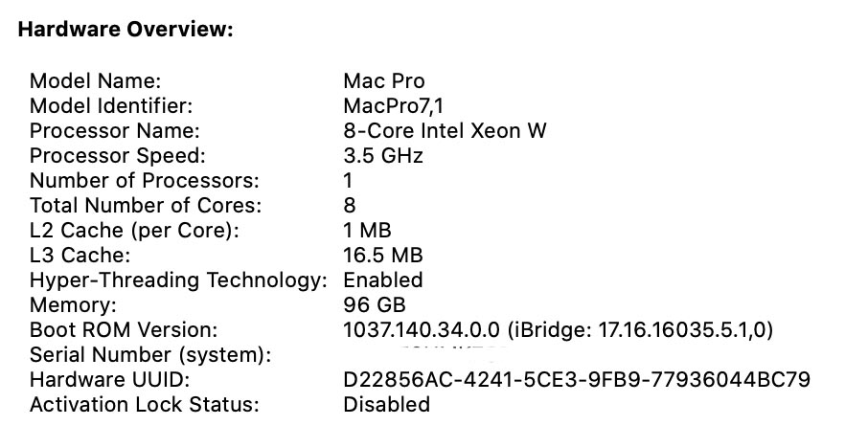Click the Activation Lock Status label
This screenshot has width=868, height=448.
point(145,405)
